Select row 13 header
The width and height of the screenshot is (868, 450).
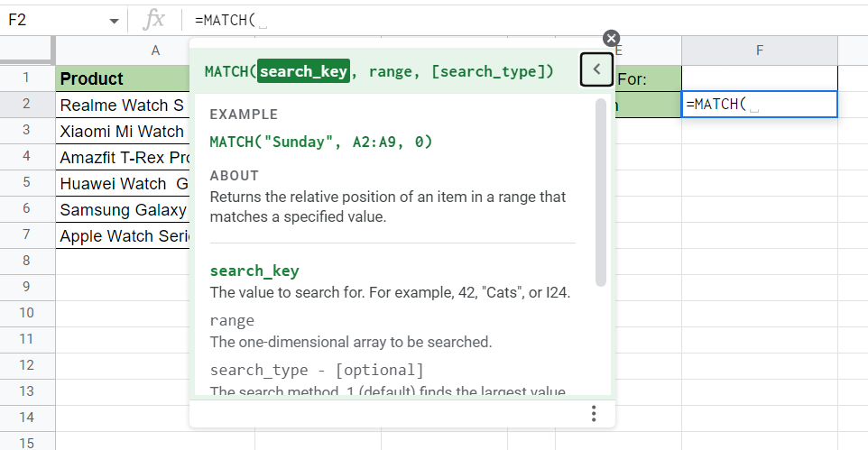pyautogui.click(x=26, y=391)
